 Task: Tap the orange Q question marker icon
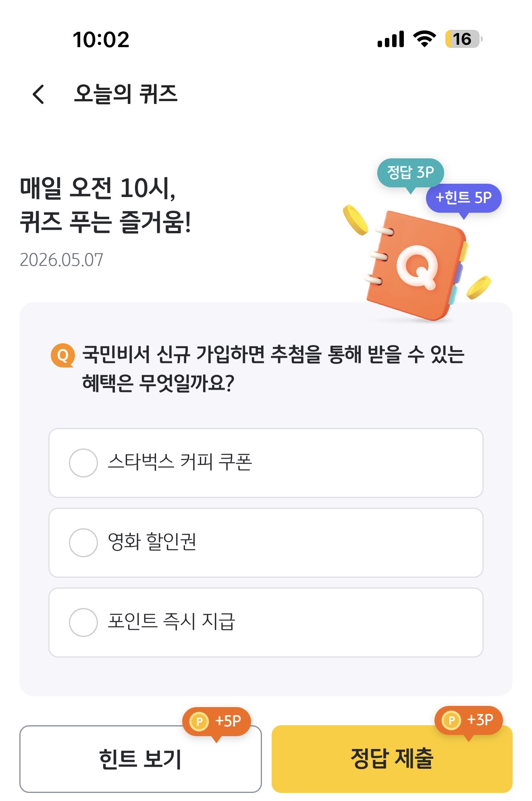(x=63, y=355)
